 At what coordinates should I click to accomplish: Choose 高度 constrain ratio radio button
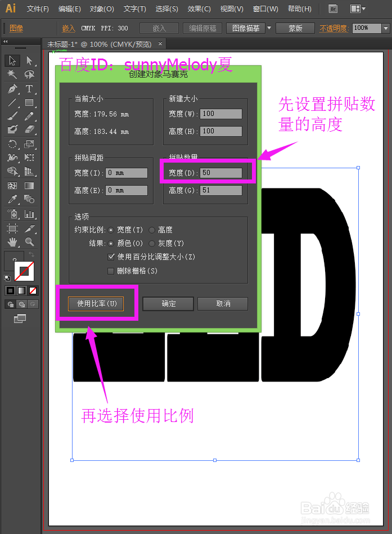tap(152, 230)
